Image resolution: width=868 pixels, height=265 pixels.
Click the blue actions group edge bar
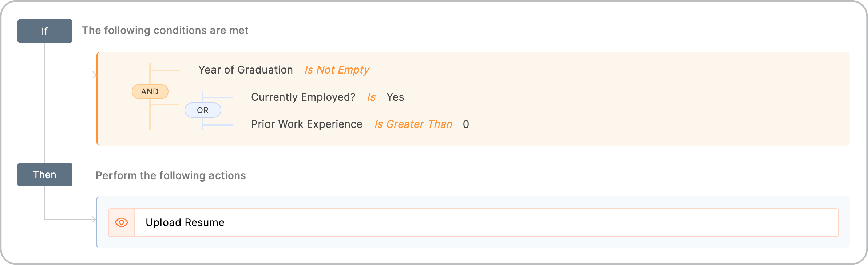click(x=96, y=222)
